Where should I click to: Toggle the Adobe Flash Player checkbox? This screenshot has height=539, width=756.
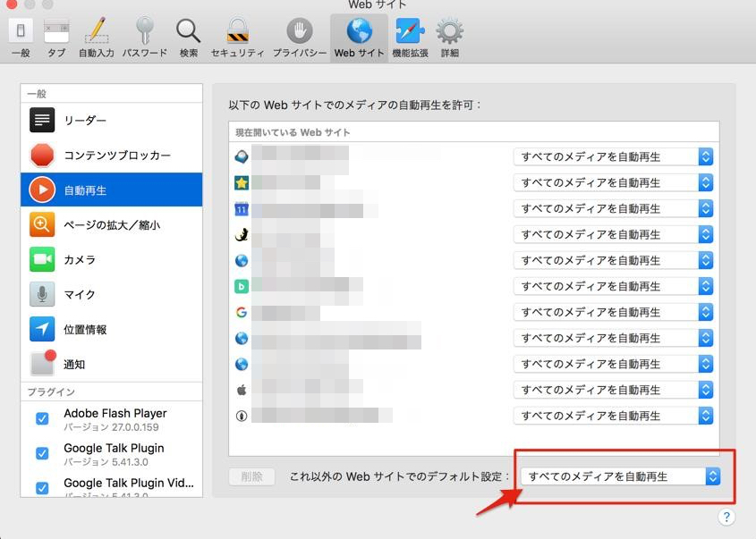pyautogui.click(x=42, y=418)
